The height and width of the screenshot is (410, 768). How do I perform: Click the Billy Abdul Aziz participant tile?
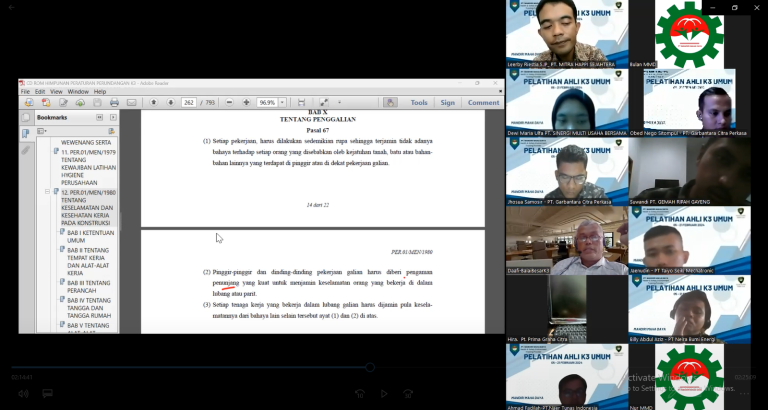690,309
